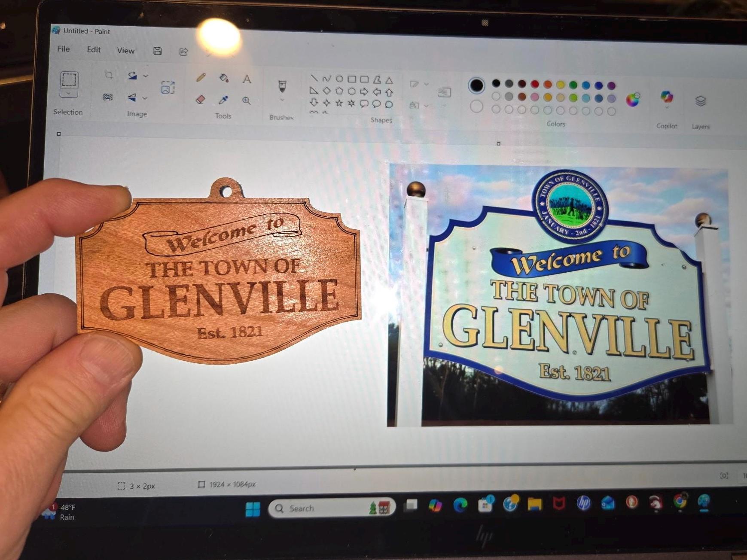Open Microsoft Edge from taskbar
The width and height of the screenshot is (747, 560).
[x=460, y=505]
